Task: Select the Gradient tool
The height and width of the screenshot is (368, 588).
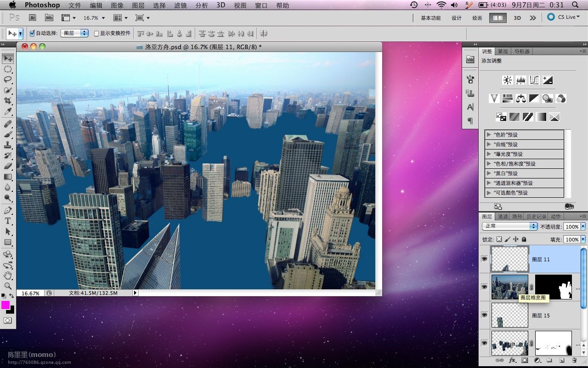Action: (8, 177)
